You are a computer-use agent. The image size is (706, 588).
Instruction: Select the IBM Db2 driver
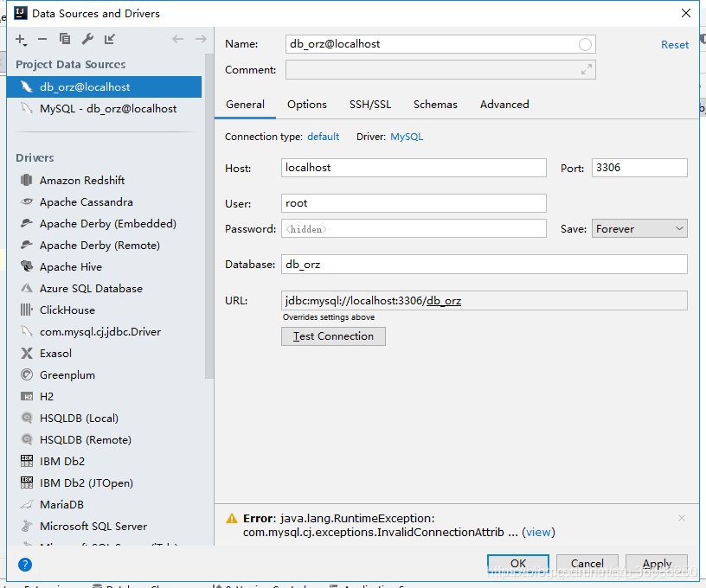[104, 461]
